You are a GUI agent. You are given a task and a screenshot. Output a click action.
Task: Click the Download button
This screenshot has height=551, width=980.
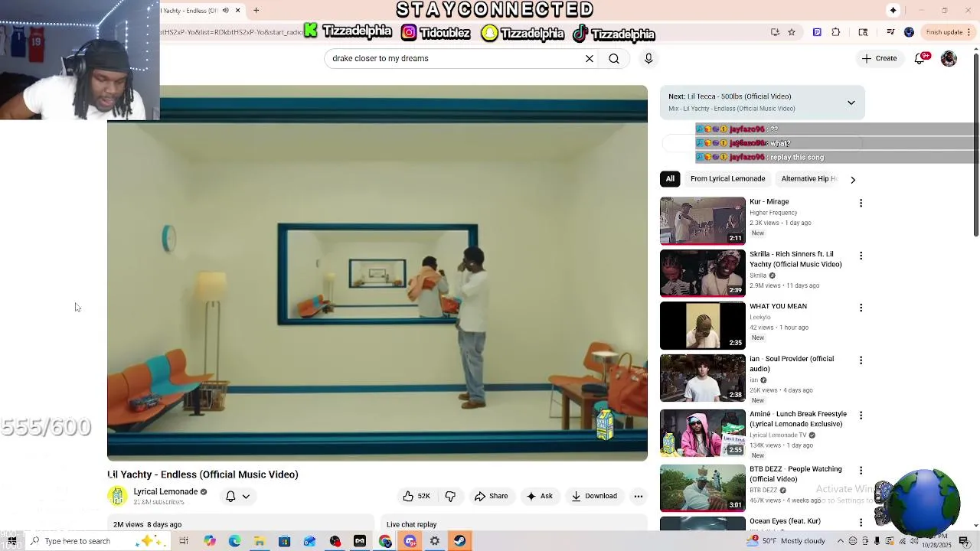(x=594, y=496)
